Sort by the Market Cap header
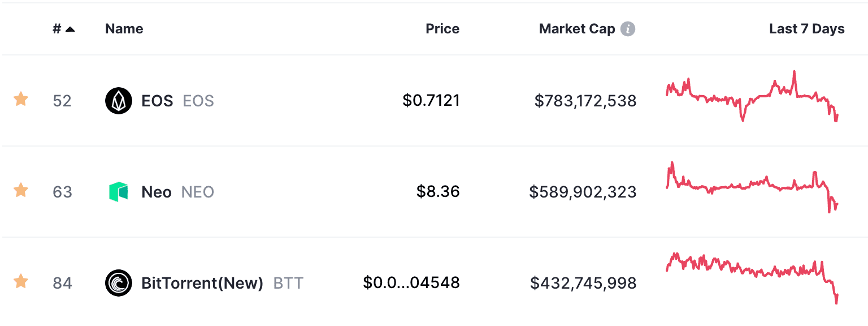Screen dimensions: 868x326 coord(577,29)
